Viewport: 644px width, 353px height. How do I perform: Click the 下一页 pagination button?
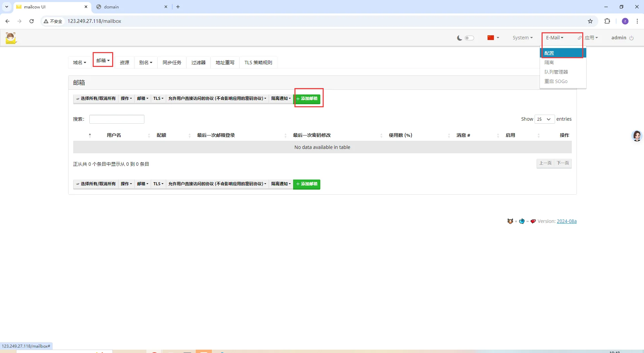pyautogui.click(x=563, y=163)
